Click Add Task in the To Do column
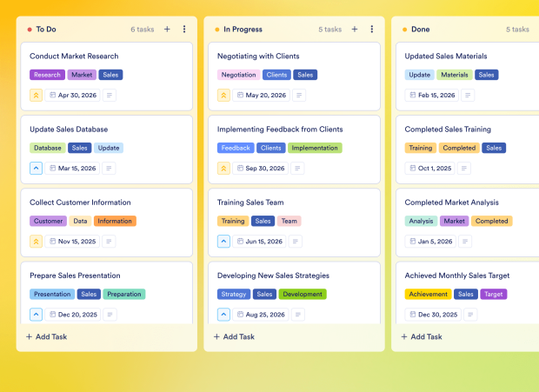539x392 pixels. coord(47,336)
